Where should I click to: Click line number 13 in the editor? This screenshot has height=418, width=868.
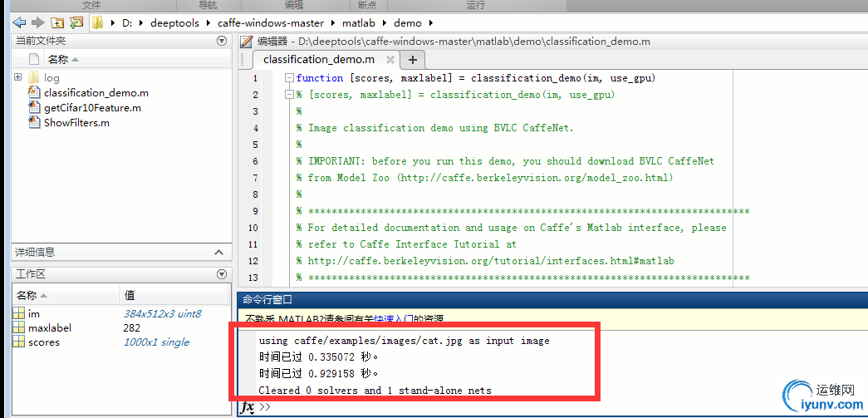pos(253,278)
